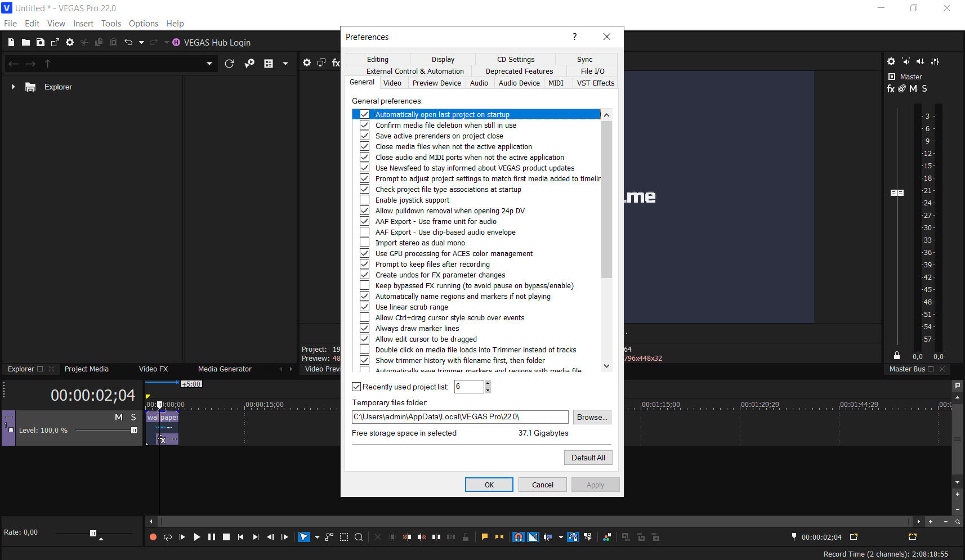Viewport: 965px width, 560px height.
Task: Click the Explorer refresh icon
Action: (229, 64)
